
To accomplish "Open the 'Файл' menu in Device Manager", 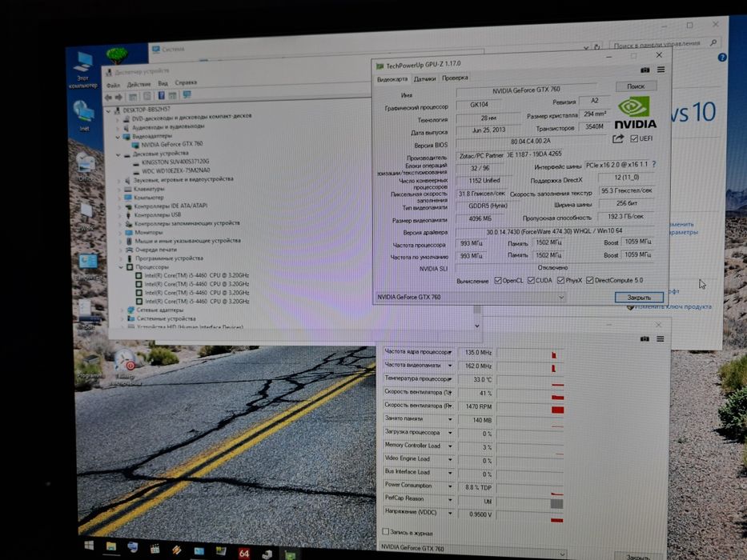I will 114,86.
